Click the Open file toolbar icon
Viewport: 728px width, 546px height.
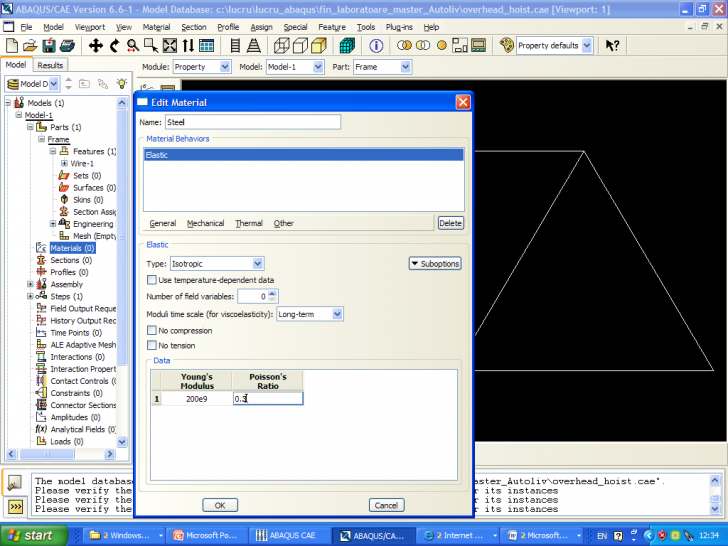click(29, 46)
